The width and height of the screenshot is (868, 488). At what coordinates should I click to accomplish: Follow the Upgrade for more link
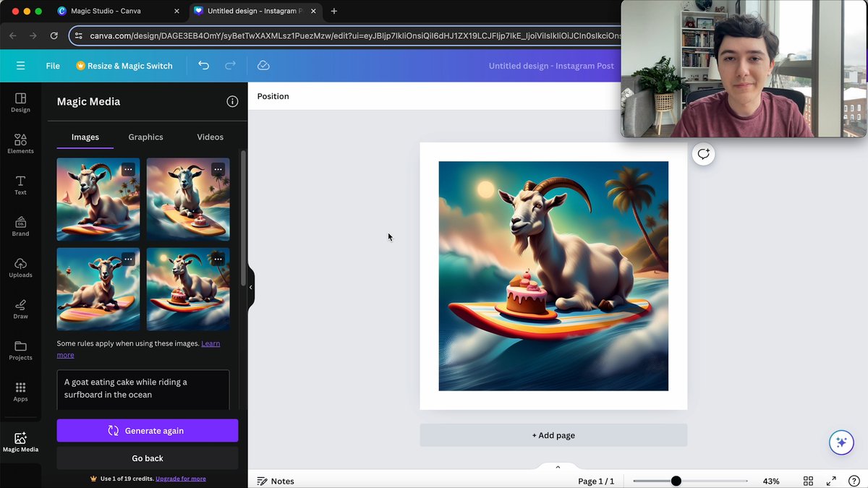181,479
